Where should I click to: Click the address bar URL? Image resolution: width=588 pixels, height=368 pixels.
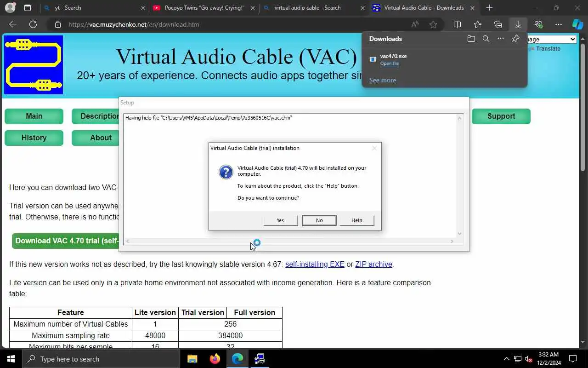(x=134, y=24)
